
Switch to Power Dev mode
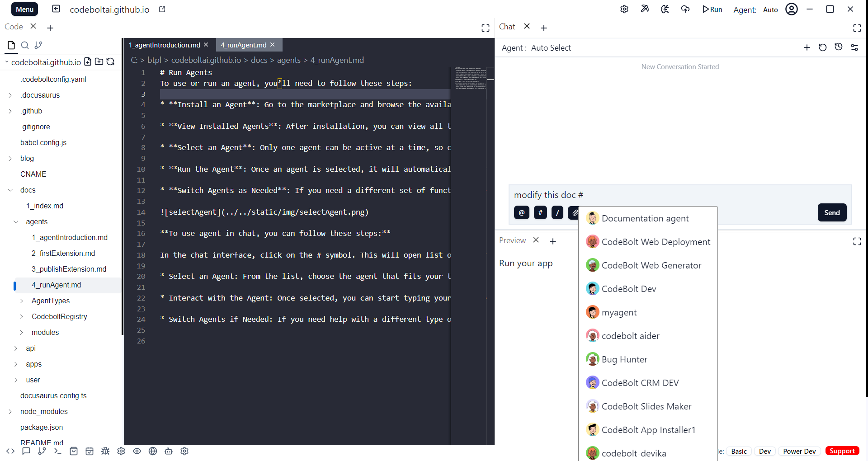click(x=799, y=451)
